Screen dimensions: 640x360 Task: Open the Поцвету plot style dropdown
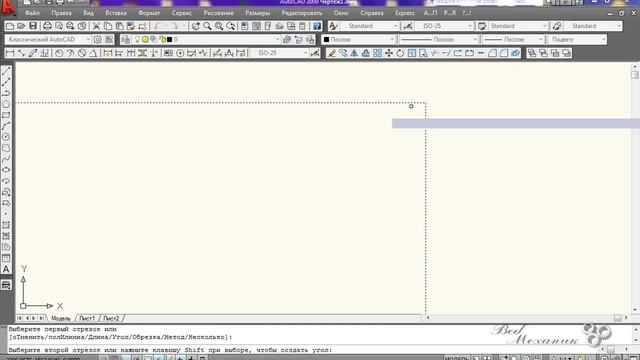577,40
